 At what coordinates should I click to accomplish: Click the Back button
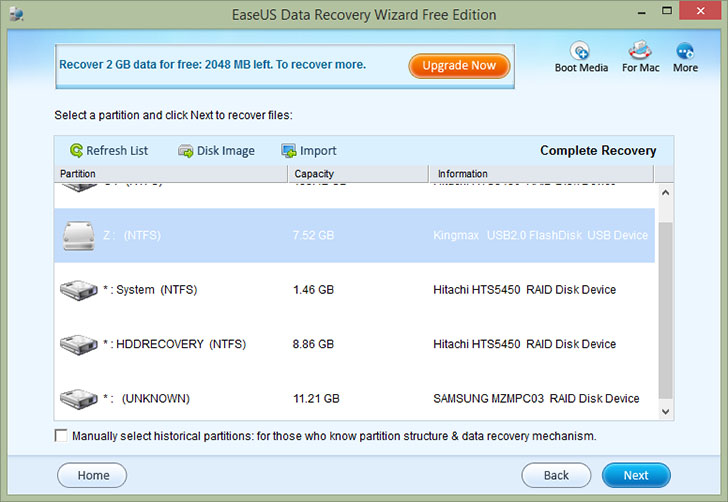coord(556,475)
